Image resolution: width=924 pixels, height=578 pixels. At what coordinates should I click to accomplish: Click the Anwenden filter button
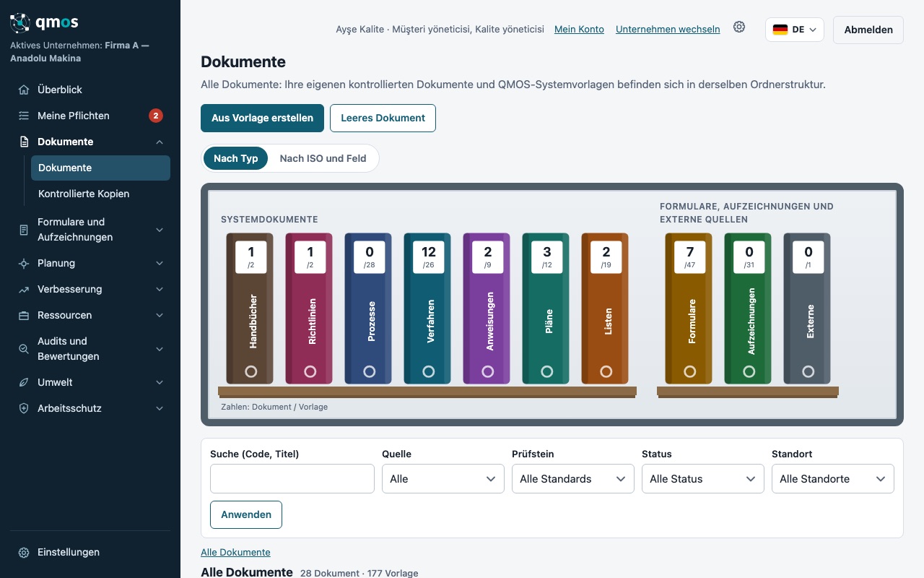pos(246,514)
